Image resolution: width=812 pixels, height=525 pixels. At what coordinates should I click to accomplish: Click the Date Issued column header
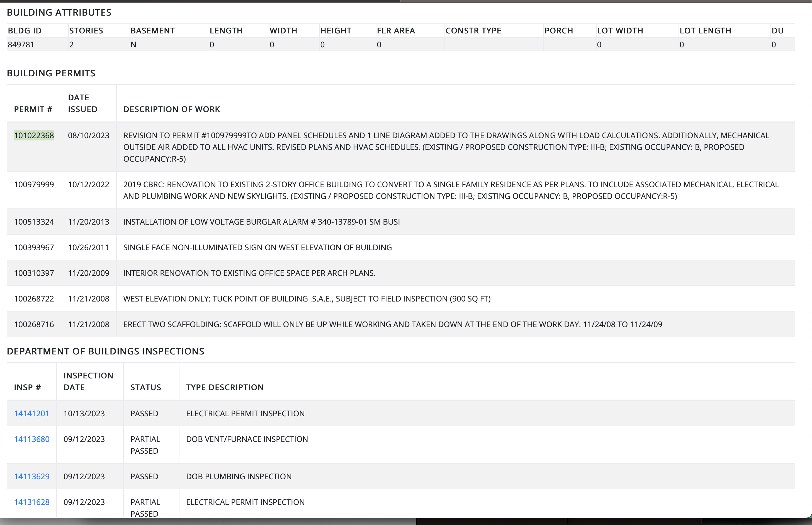point(82,103)
